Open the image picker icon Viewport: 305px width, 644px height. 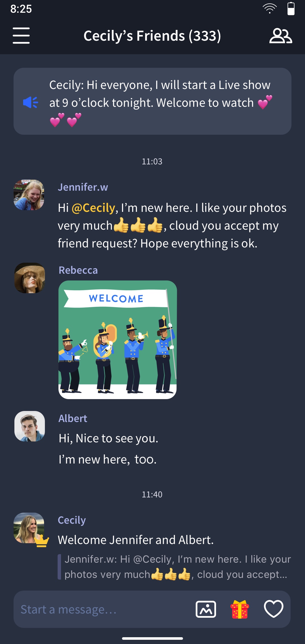[206, 609]
